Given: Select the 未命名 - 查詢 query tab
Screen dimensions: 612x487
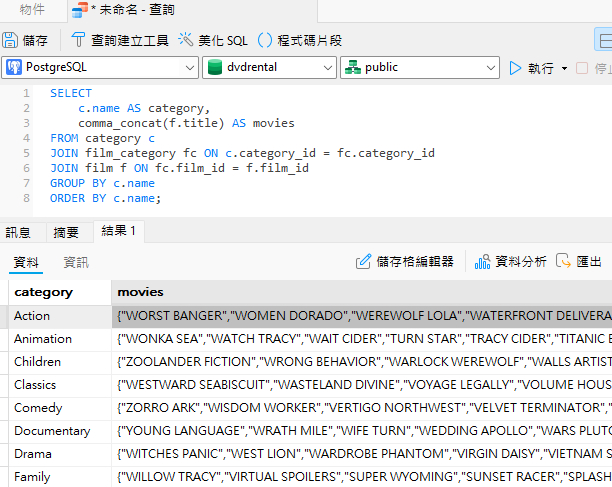Looking at the screenshot, I should pyautogui.click(x=192, y=11).
